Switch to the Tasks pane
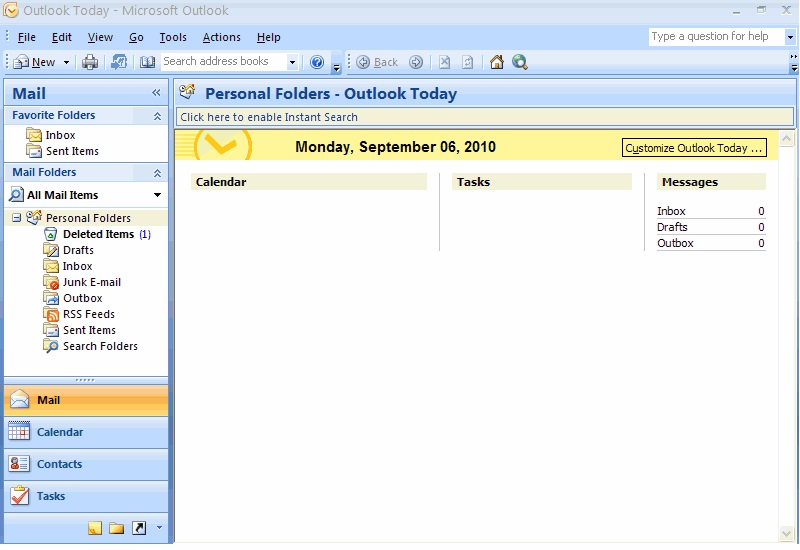Viewport: 800px width, 550px height. click(86, 496)
